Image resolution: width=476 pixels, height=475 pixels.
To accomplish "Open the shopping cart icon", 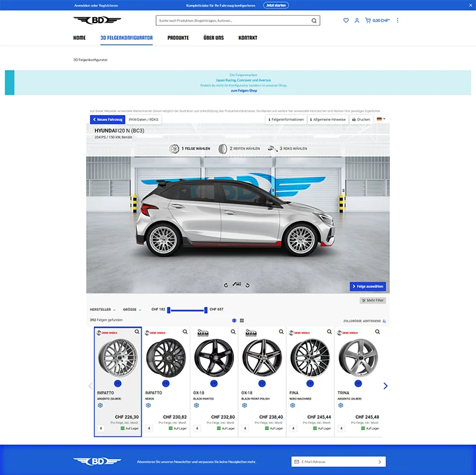I will pos(368,21).
